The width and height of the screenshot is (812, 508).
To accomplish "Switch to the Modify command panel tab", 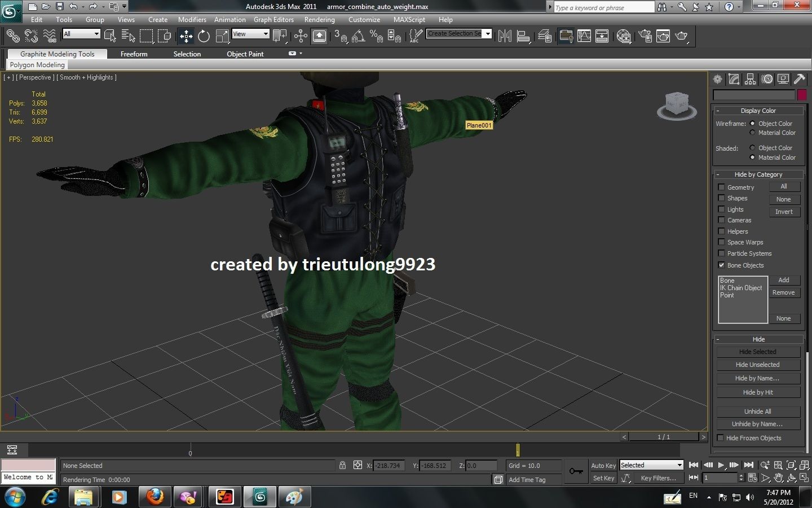I will [x=734, y=80].
